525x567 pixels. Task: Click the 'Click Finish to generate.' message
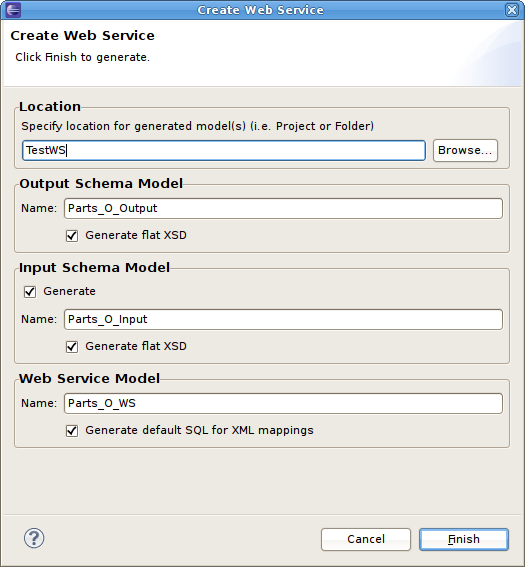click(x=82, y=57)
